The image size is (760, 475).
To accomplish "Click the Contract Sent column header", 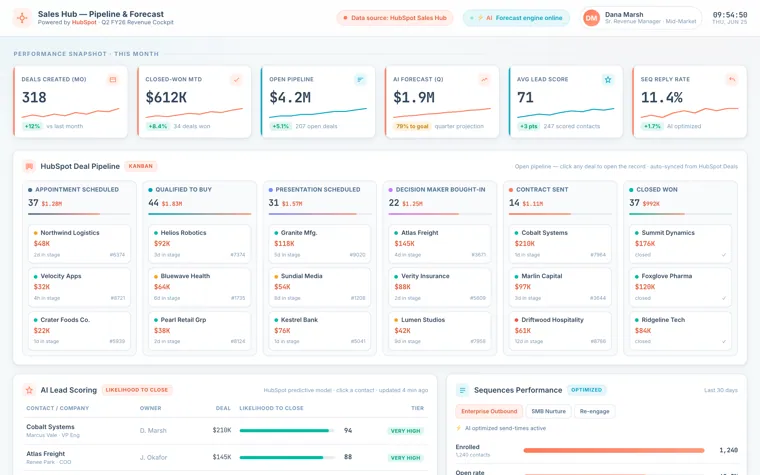I will 542,190.
